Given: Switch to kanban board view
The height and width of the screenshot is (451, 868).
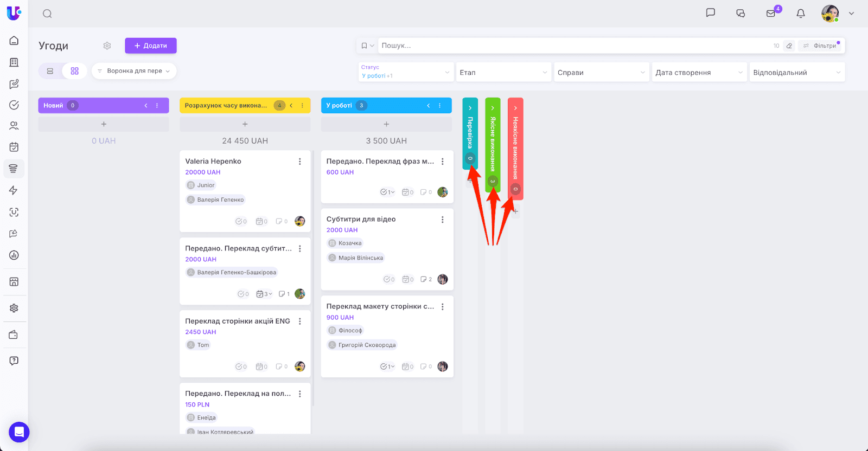Looking at the screenshot, I should (x=75, y=71).
